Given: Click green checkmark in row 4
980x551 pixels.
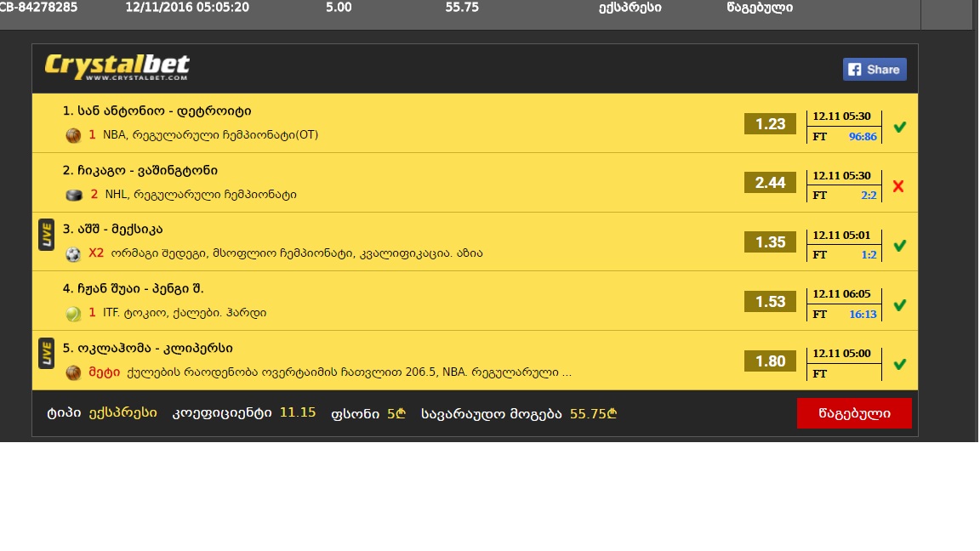Looking at the screenshot, I should click(x=899, y=305).
